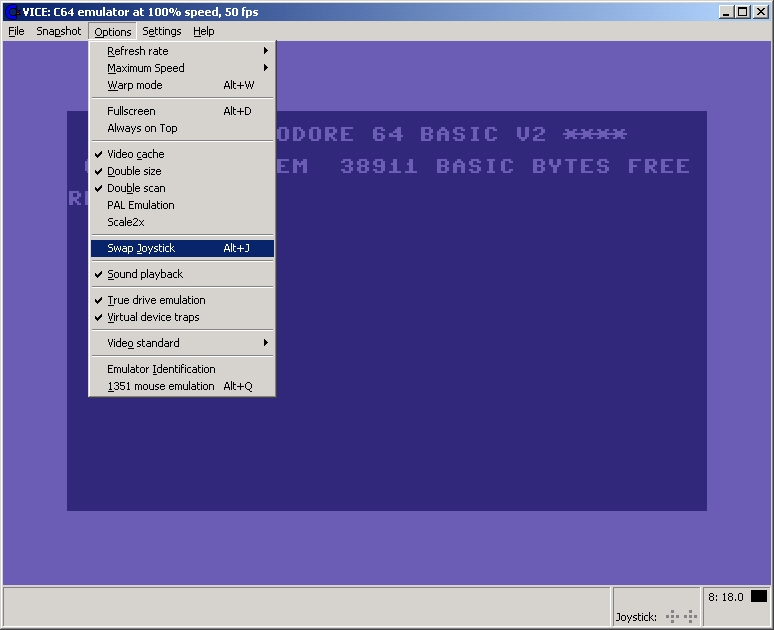
Task: Toggle the Video cache option
Action: pyautogui.click(x=135, y=154)
